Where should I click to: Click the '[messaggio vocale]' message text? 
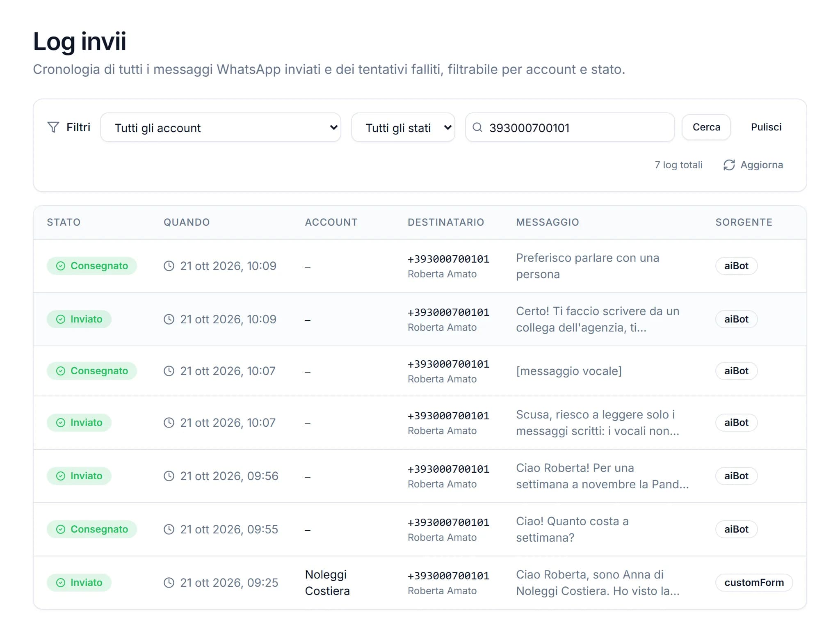(569, 371)
